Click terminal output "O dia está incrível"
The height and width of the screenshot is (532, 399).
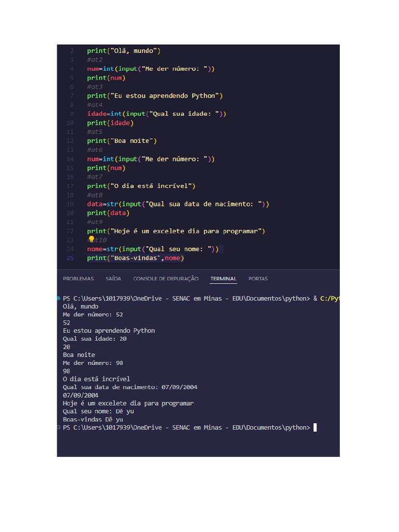(x=96, y=379)
